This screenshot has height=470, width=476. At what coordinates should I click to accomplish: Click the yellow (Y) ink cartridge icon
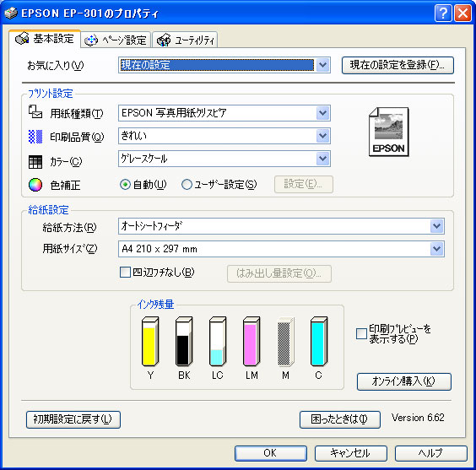150,342
